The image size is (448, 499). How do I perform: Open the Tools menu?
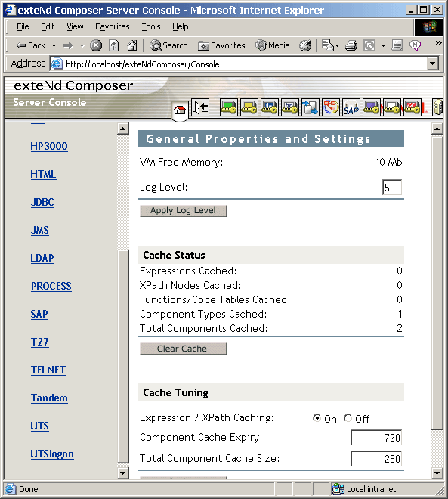pyautogui.click(x=151, y=26)
